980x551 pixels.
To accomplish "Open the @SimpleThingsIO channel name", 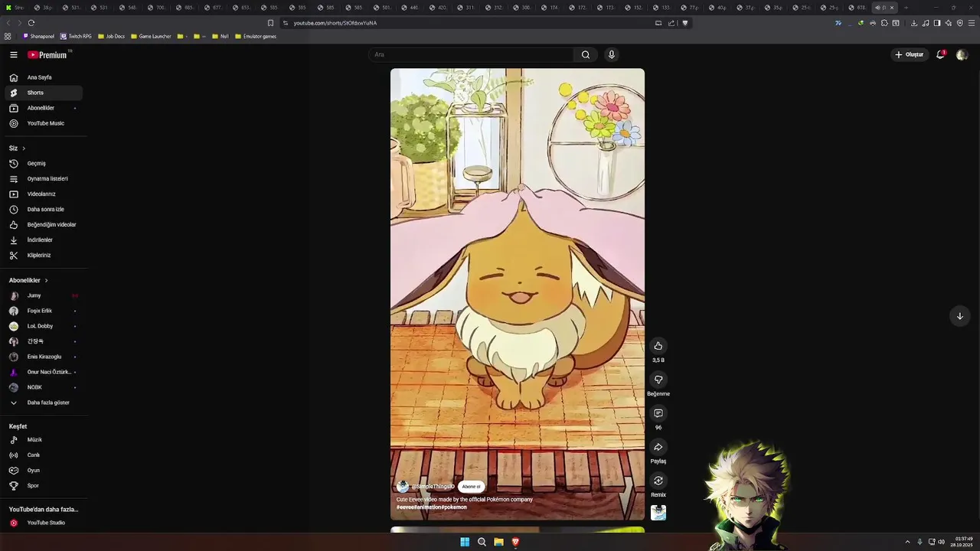I will tap(433, 487).
